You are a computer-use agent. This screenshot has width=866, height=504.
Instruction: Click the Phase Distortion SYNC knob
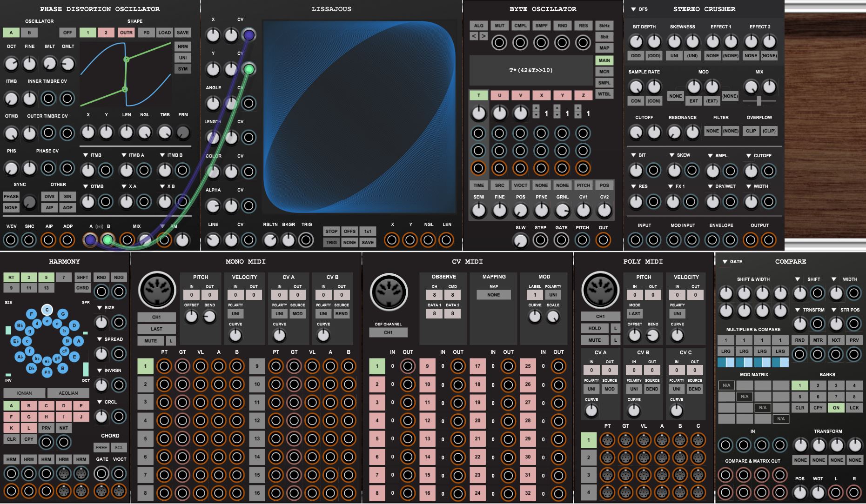[x=29, y=202]
